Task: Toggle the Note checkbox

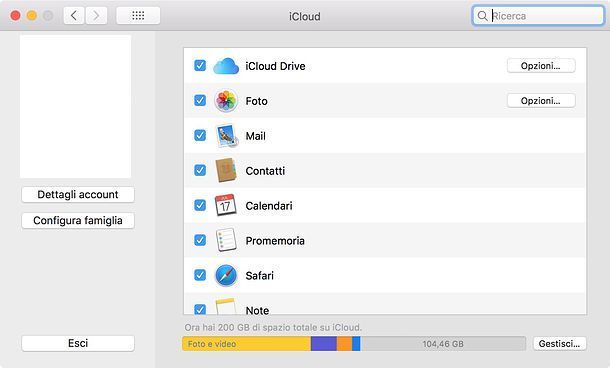Action: [200, 309]
